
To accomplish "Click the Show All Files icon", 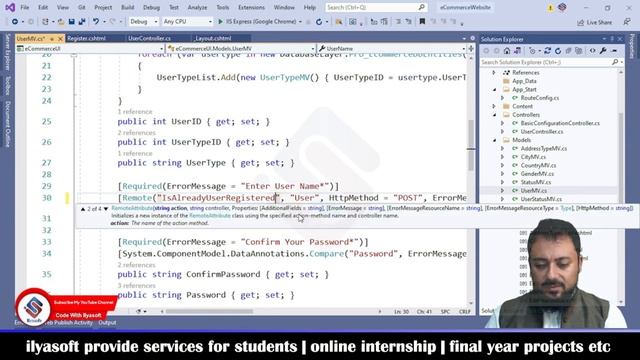I will tap(579, 51).
